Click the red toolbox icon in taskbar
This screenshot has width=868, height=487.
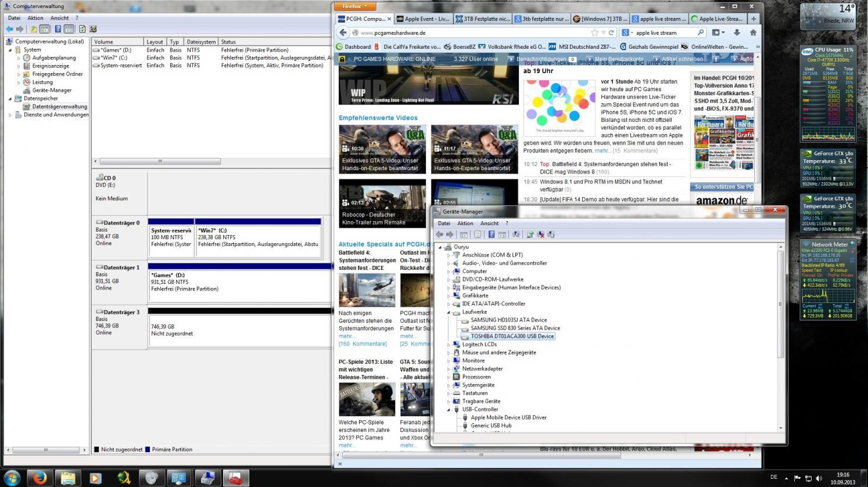tap(235, 478)
